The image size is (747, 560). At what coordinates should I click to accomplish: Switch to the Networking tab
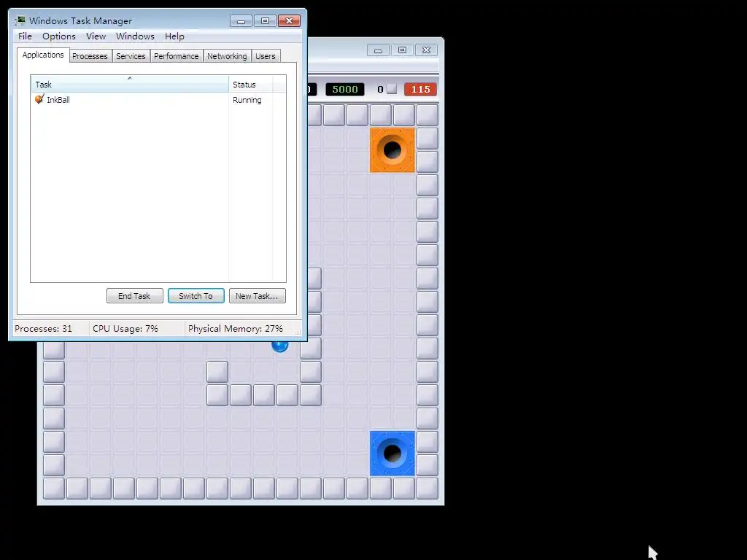coord(227,56)
